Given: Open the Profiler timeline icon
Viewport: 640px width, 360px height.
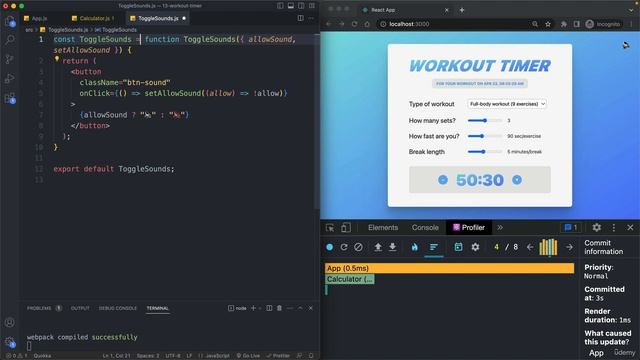Looking at the screenshot, I should coord(458,247).
